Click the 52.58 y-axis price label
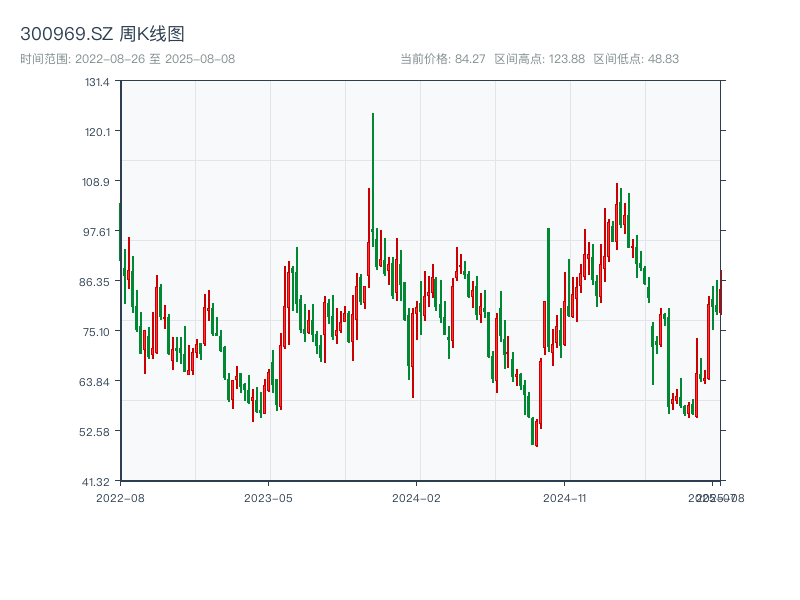This screenshot has height=600, width=800. [97, 432]
